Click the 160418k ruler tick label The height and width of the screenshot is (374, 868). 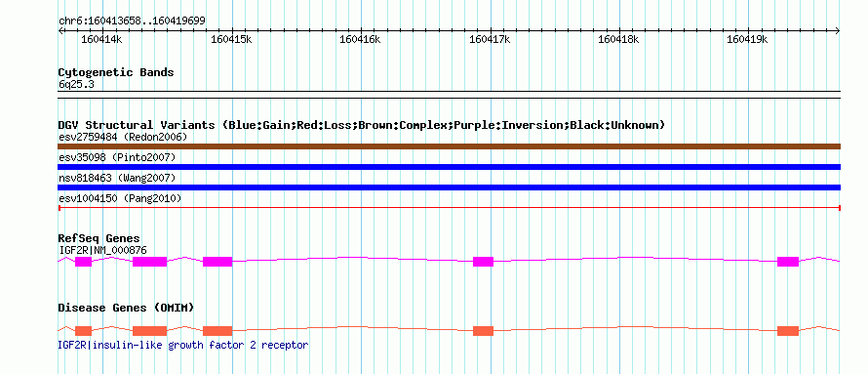tap(618, 39)
